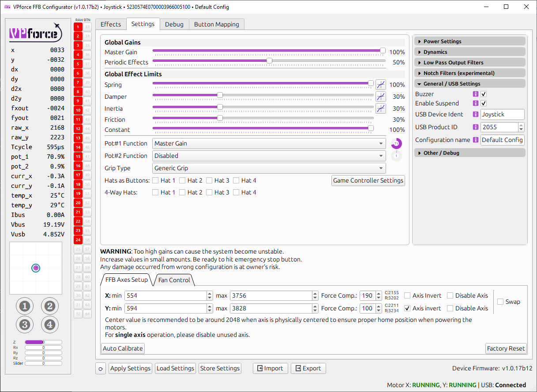Select the Settings tab
Screen dimensions: 537x392
tap(143, 24)
